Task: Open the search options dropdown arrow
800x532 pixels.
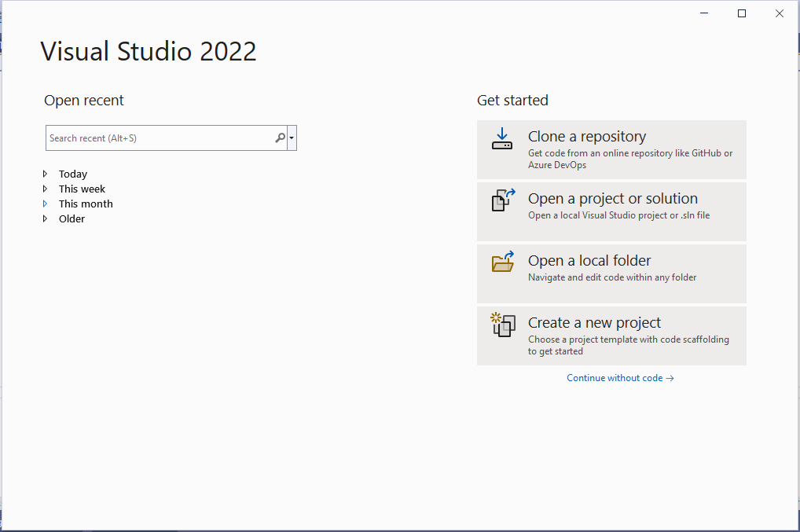Action: click(x=292, y=138)
